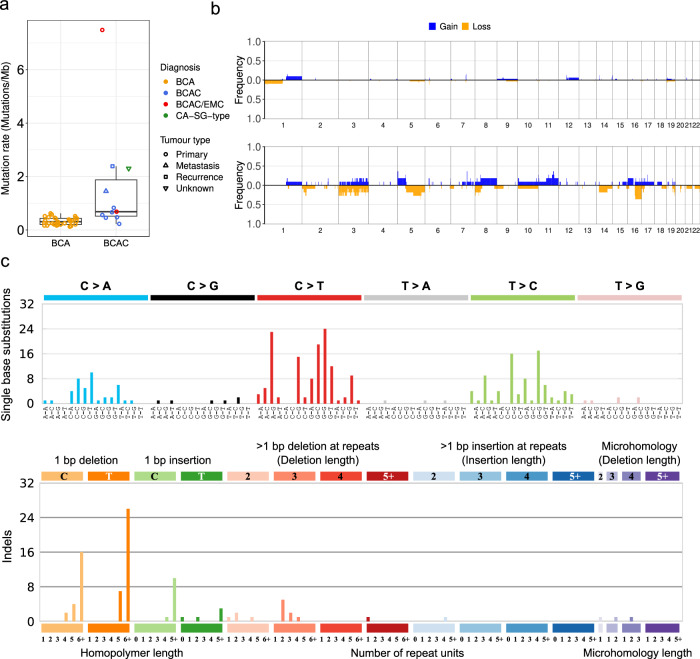
Task: Click the red outlier point above 6 mutations/Mb
Action: pos(102,30)
